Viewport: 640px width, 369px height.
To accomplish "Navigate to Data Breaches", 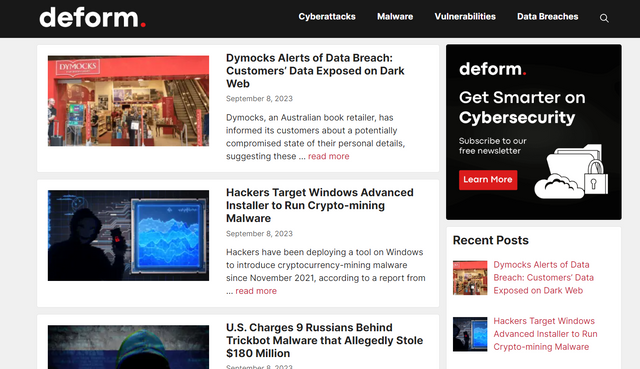I will click(x=547, y=17).
